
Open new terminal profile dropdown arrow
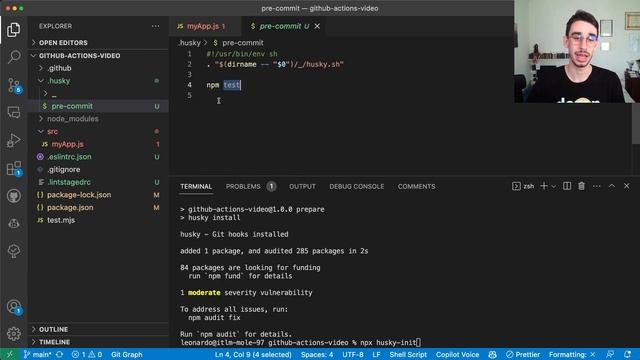coord(553,187)
